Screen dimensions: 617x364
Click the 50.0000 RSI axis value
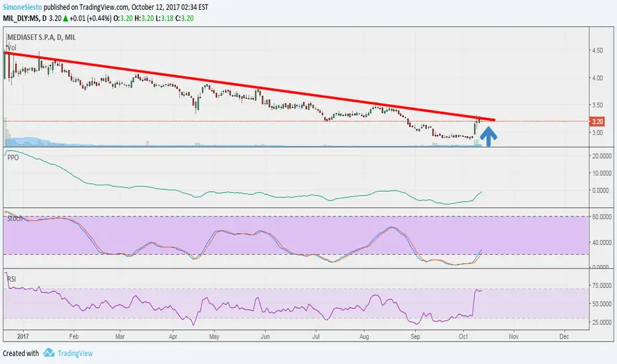(602, 304)
